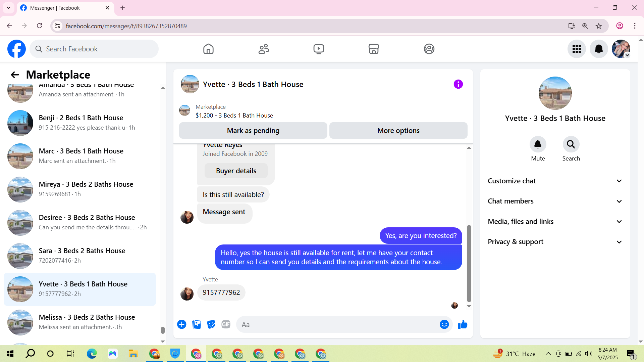The image size is (644, 362).
Task: Click the conversation list scrollbar thumb
Action: (163, 330)
